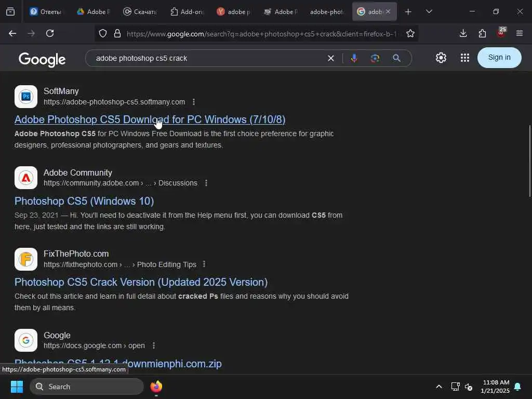Open Google quick settings gear
The image size is (532, 399).
[x=441, y=58]
